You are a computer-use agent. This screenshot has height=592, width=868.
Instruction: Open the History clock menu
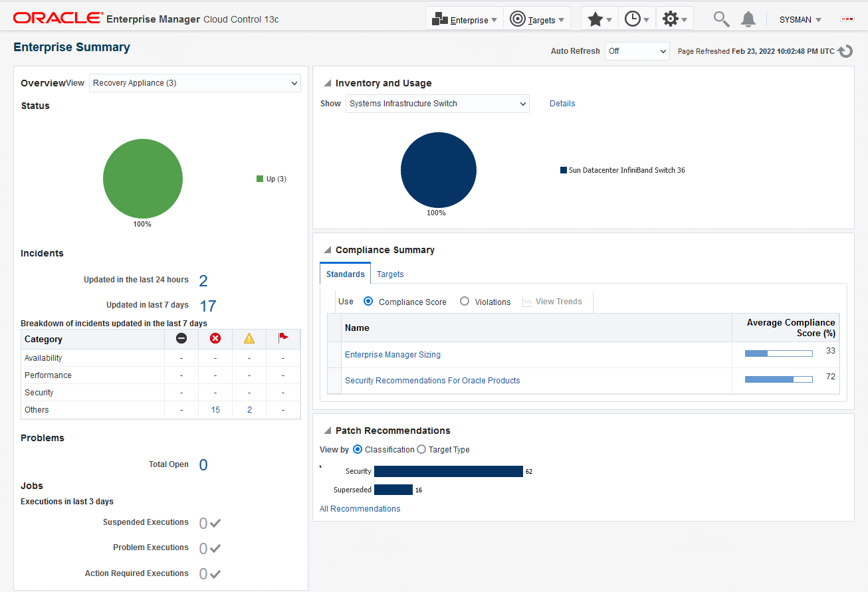click(636, 19)
